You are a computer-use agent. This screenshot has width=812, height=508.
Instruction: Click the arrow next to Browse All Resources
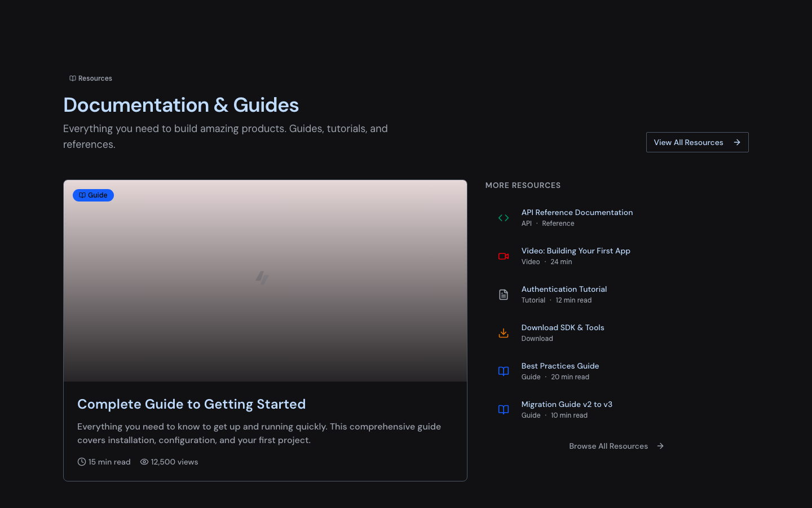(660, 446)
